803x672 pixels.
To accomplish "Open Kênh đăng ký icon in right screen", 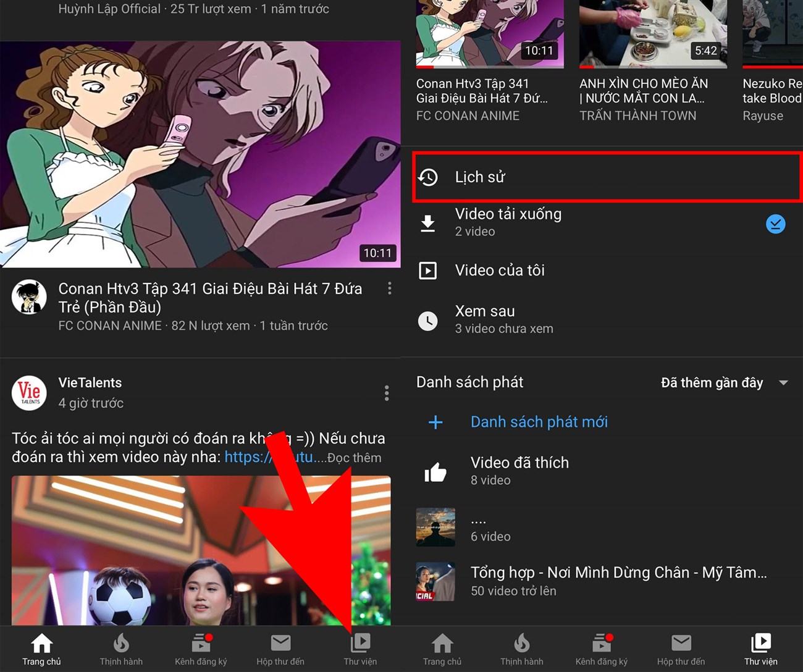I will 602,643.
